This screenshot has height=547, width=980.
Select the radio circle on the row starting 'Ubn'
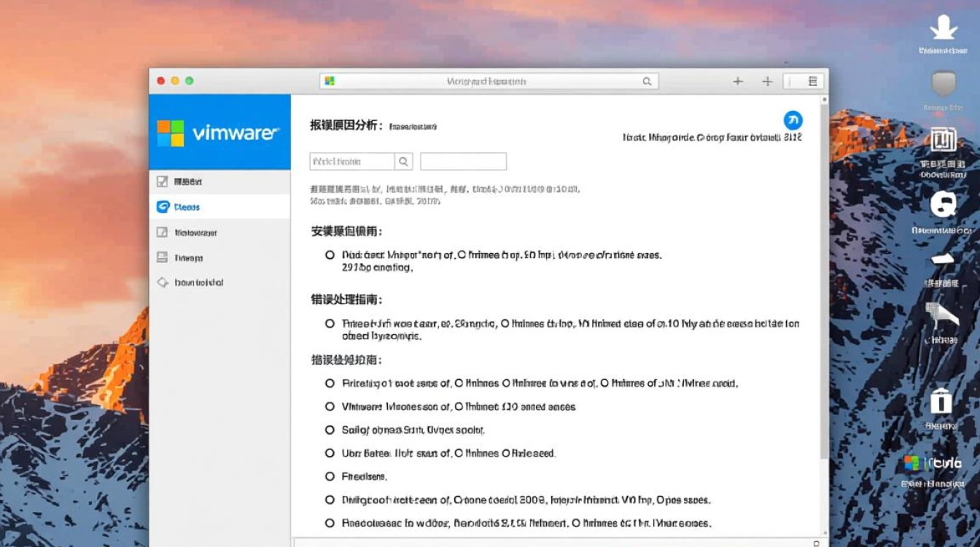tap(330, 453)
